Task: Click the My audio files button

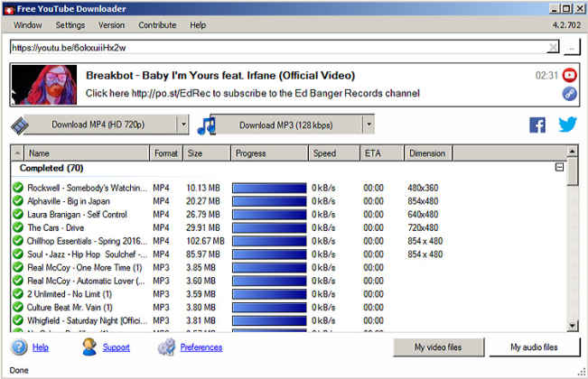Action: pyautogui.click(x=533, y=347)
